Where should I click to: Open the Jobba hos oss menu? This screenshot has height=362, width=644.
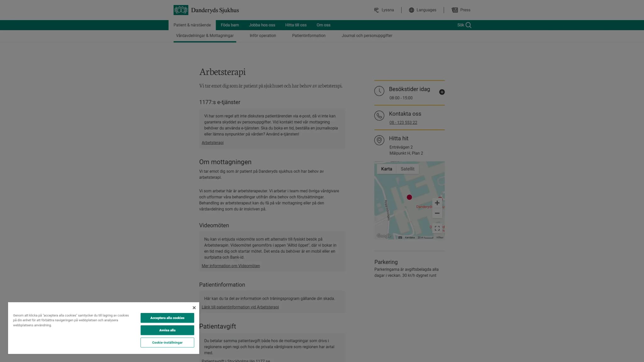(x=262, y=25)
